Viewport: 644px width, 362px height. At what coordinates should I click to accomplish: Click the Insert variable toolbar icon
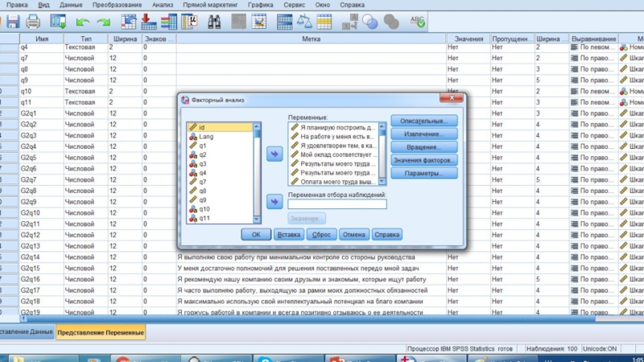coord(259,22)
